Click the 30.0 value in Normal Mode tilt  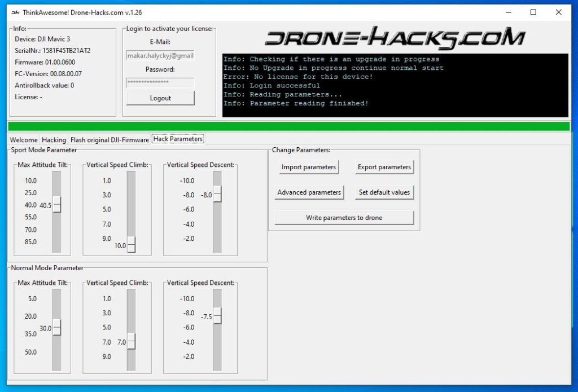(x=45, y=328)
